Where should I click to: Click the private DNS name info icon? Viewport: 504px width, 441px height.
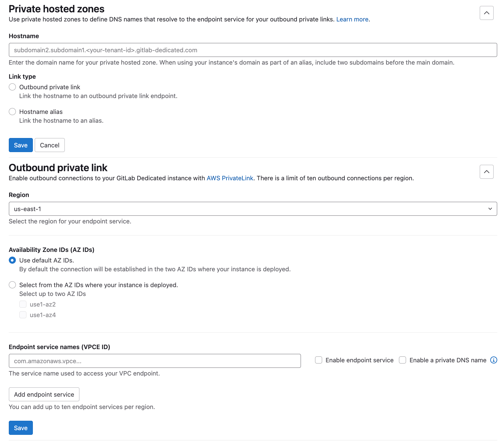(x=494, y=360)
